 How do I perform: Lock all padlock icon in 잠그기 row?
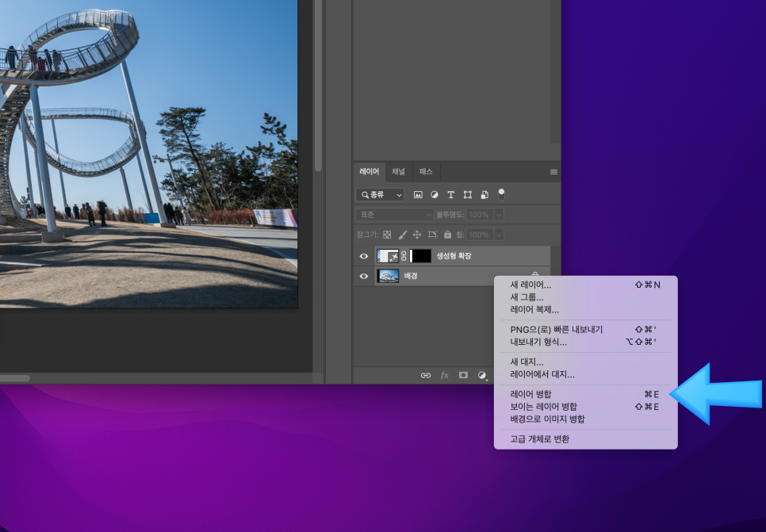447,235
